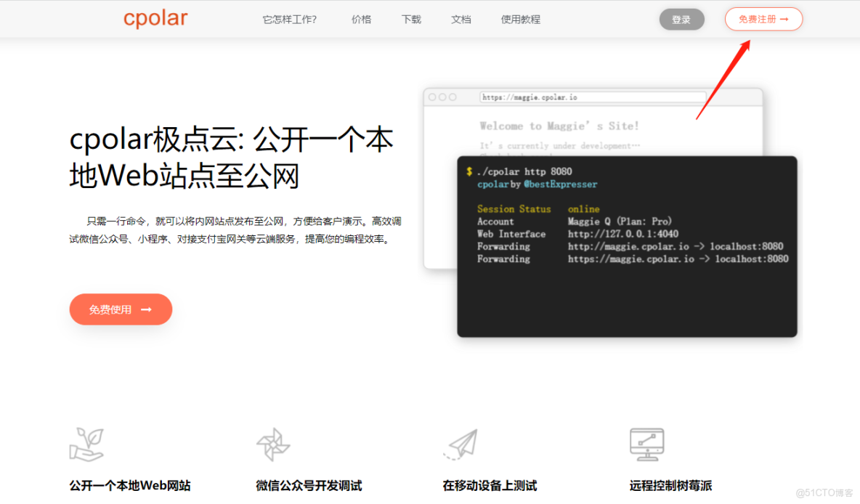The width and height of the screenshot is (860, 504).
Task: Open the 下载 page
Action: point(411,20)
